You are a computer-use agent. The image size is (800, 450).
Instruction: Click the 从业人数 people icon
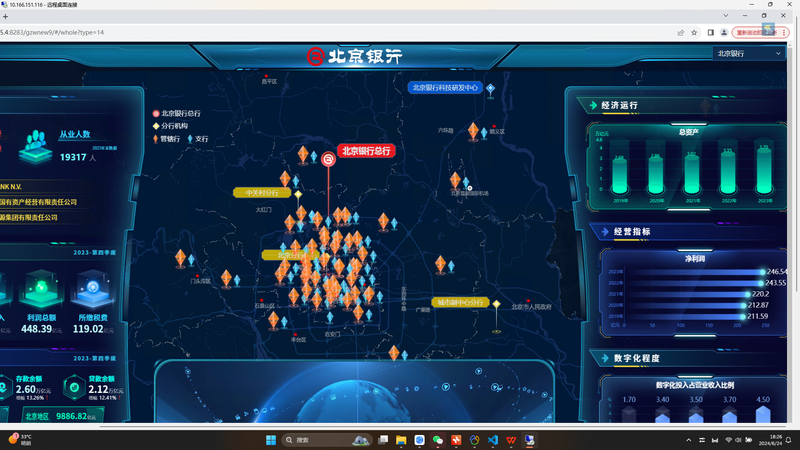(35, 146)
